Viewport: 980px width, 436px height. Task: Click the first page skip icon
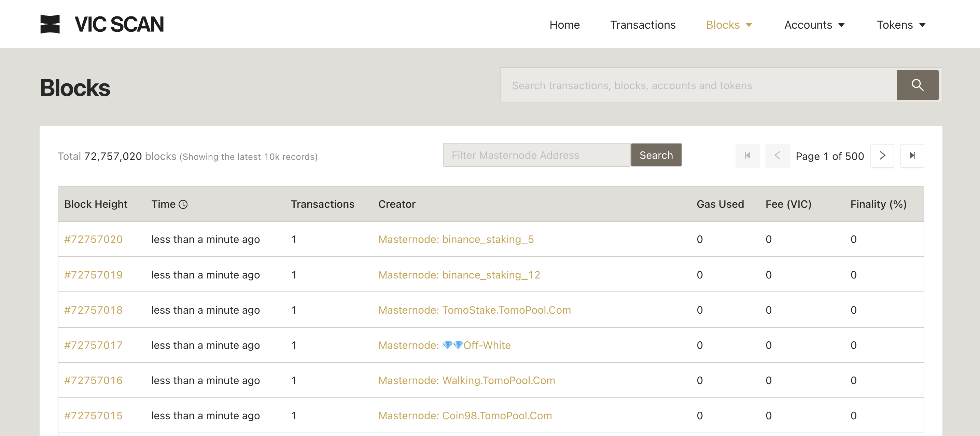click(x=747, y=155)
